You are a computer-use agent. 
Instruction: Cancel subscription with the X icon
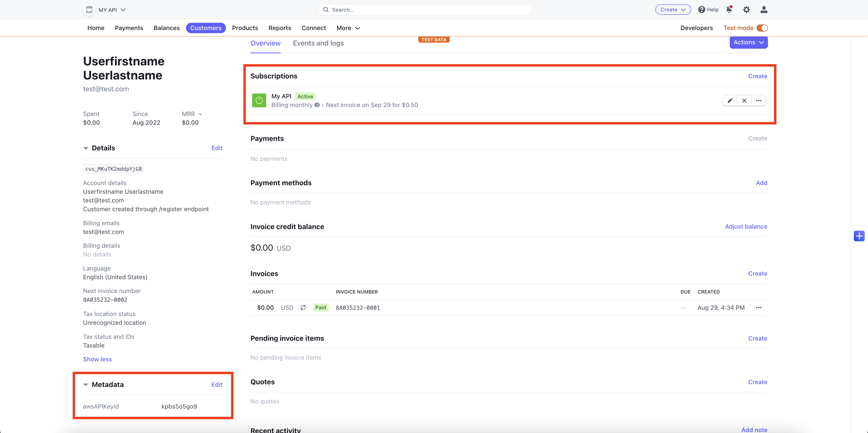coord(744,101)
